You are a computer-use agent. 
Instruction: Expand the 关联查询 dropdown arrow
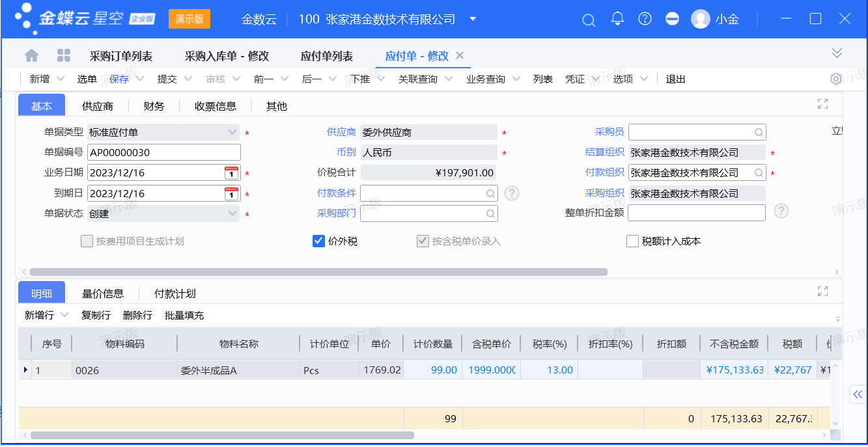tap(449, 79)
